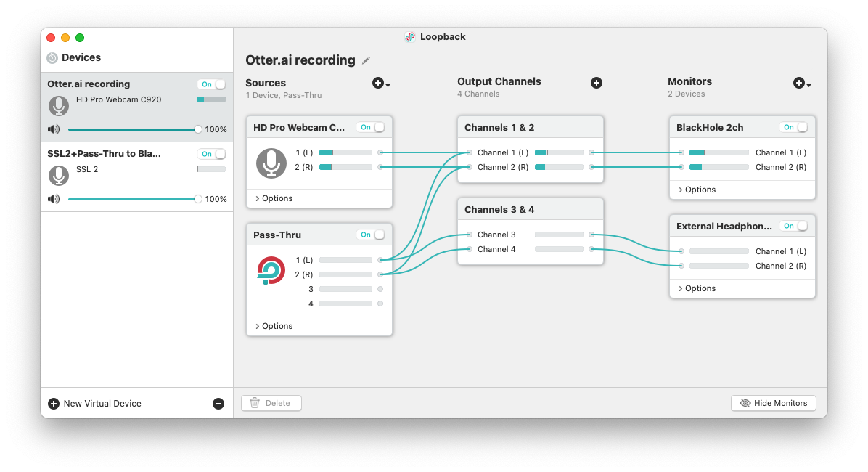Click the Devices power icon in sidebar
This screenshot has width=868, height=472.
(52, 57)
